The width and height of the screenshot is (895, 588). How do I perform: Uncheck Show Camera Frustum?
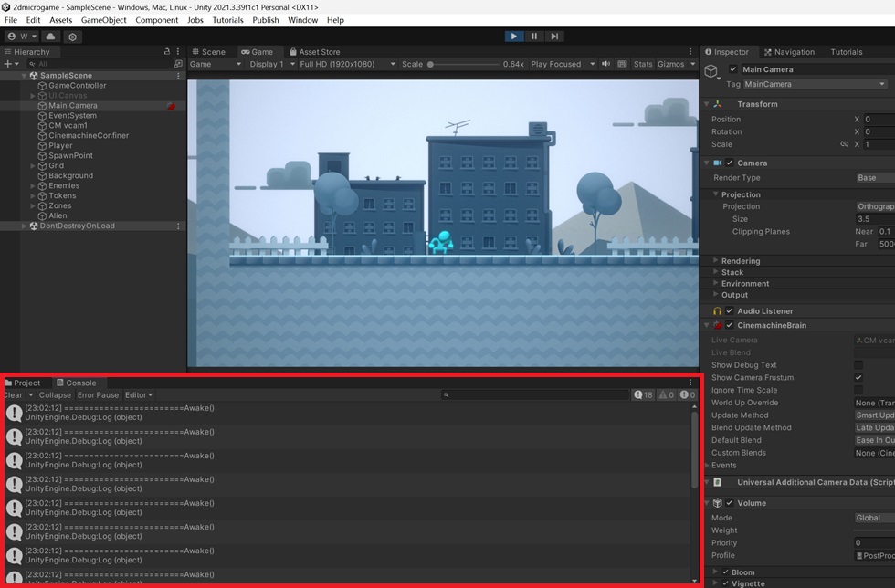click(x=858, y=377)
